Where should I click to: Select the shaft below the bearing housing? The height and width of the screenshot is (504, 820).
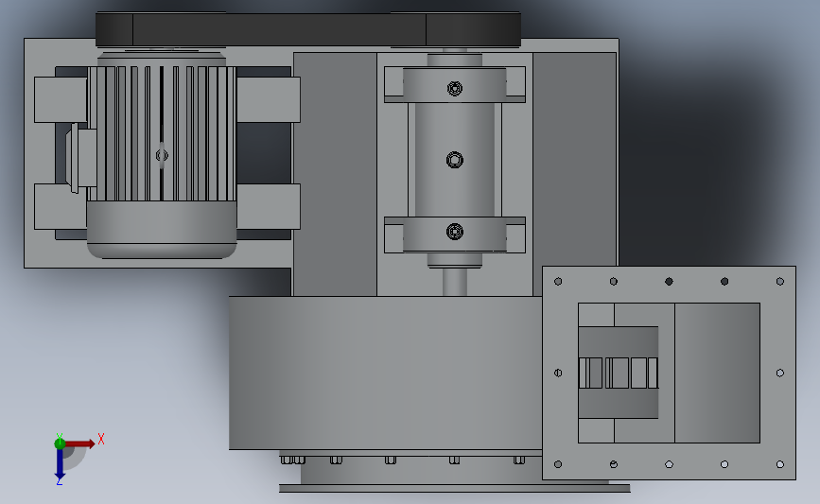(454, 283)
